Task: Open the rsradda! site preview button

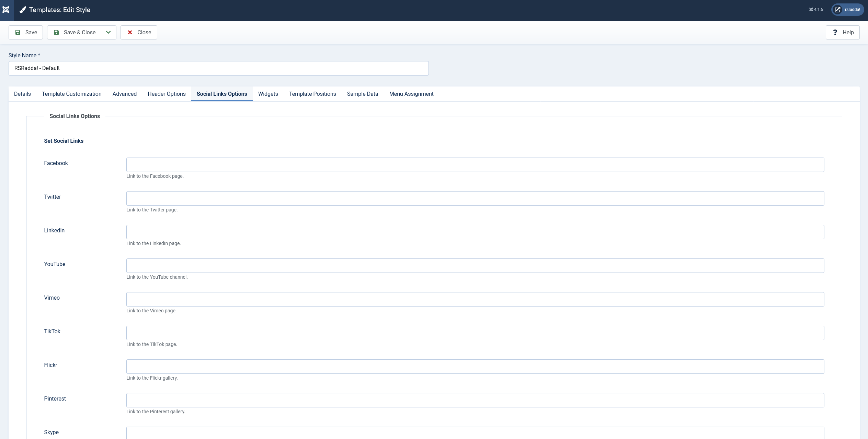Action: tap(847, 10)
